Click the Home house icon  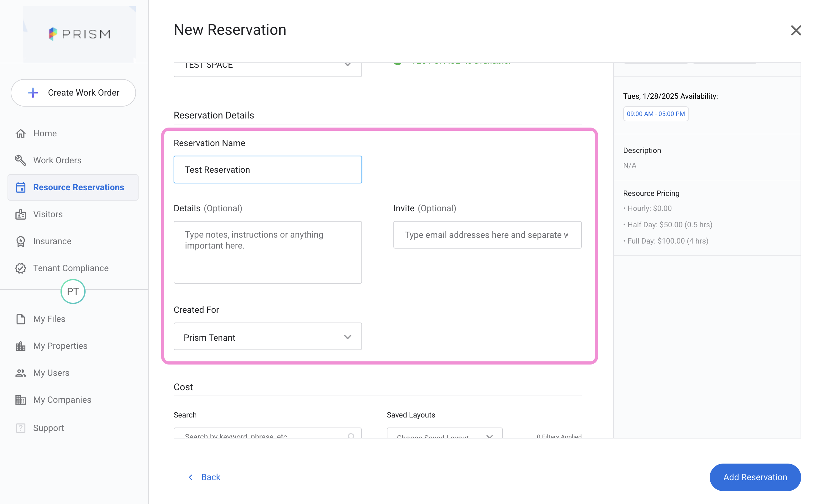pyautogui.click(x=21, y=133)
